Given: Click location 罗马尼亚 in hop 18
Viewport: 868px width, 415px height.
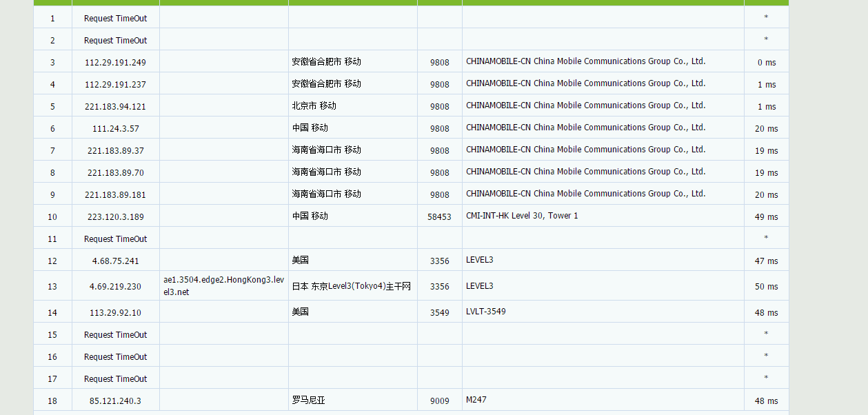Looking at the screenshot, I should [x=308, y=400].
